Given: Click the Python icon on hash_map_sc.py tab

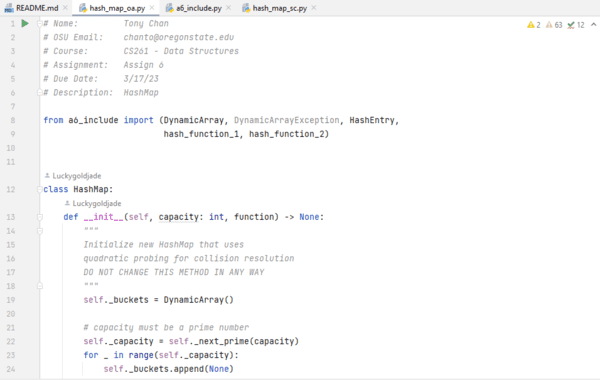Looking at the screenshot, I should [x=246, y=8].
